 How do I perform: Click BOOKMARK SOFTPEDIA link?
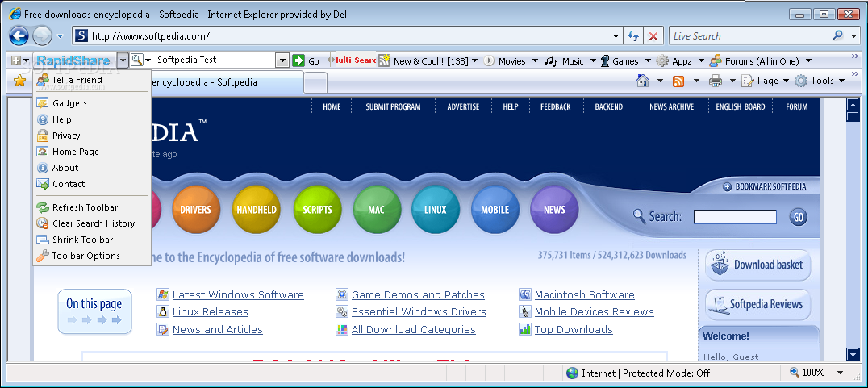point(765,187)
